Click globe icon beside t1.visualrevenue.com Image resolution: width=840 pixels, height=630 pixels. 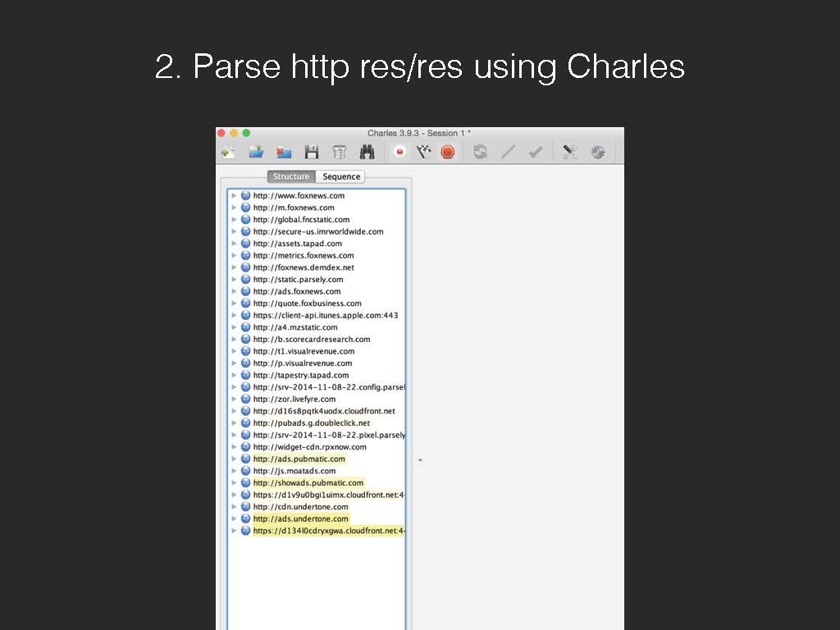click(245, 351)
